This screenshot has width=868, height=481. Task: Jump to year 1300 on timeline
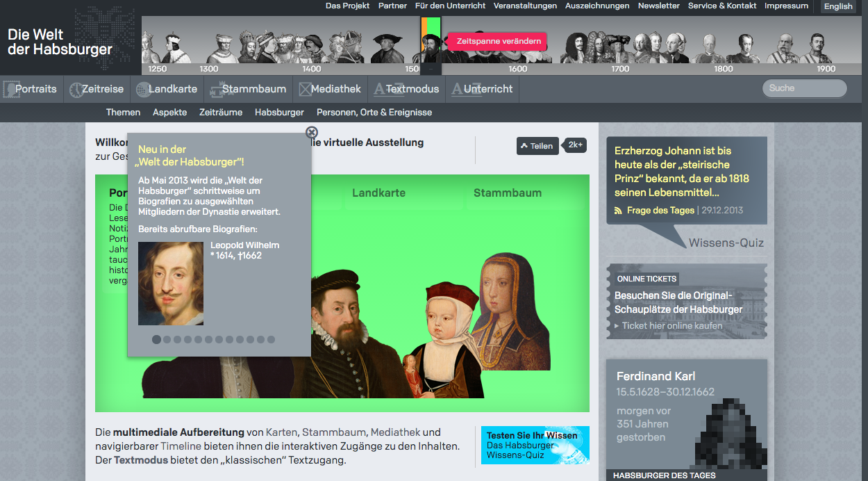pyautogui.click(x=209, y=69)
